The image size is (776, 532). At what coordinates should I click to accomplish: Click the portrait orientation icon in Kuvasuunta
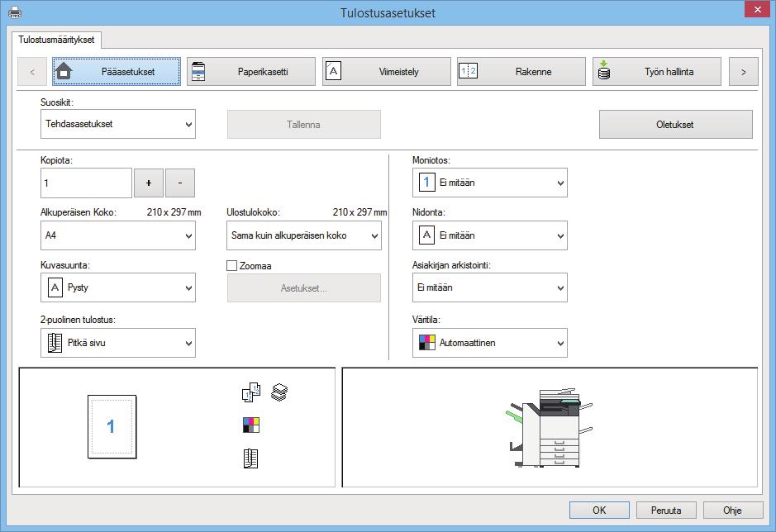click(x=55, y=287)
